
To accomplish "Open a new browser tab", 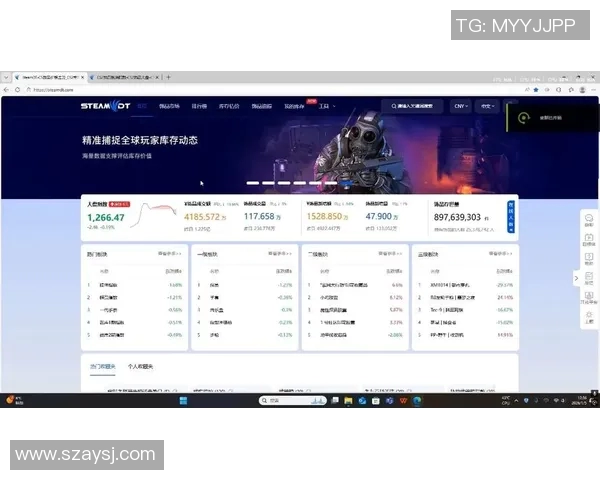I will (169, 77).
